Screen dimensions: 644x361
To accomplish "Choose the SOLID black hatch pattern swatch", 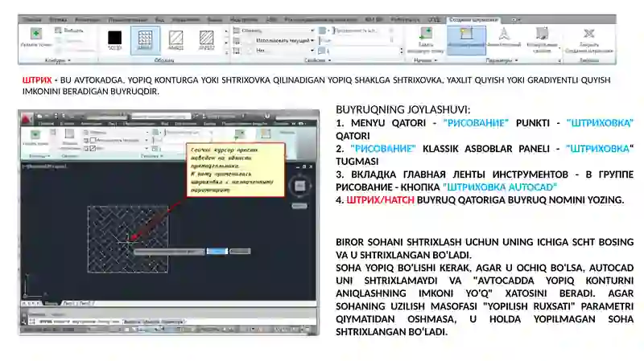I will pyautogui.click(x=114, y=39).
